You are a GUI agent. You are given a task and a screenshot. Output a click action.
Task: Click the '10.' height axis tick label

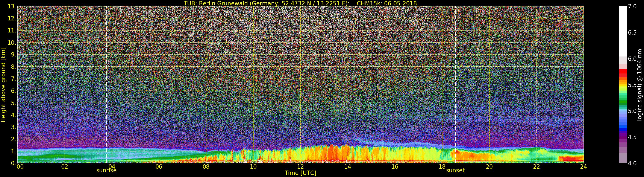[12, 43]
